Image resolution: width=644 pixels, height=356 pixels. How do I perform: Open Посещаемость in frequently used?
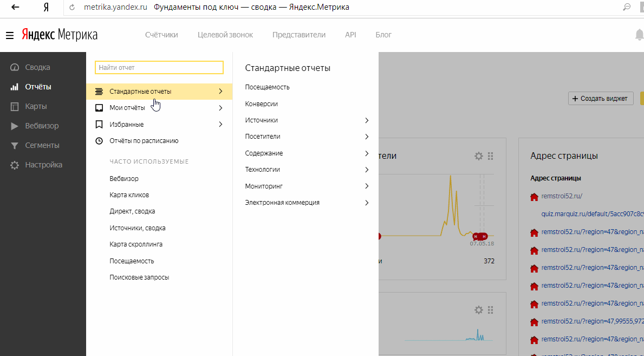click(x=132, y=261)
